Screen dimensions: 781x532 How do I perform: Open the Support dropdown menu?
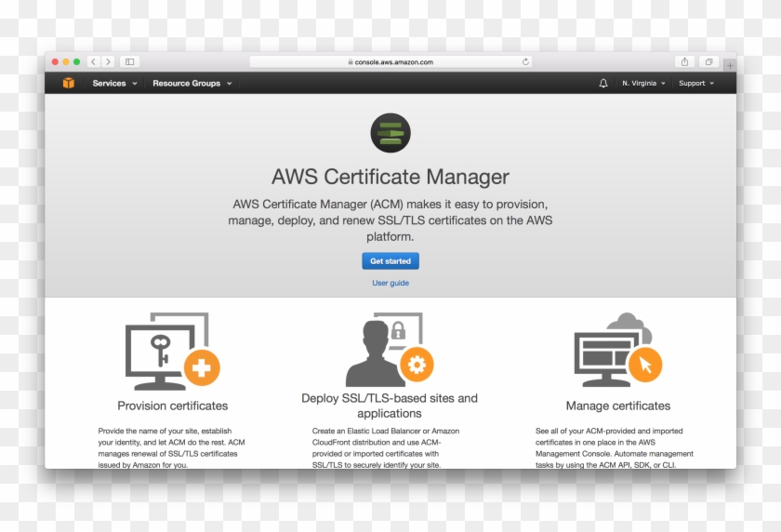click(696, 83)
